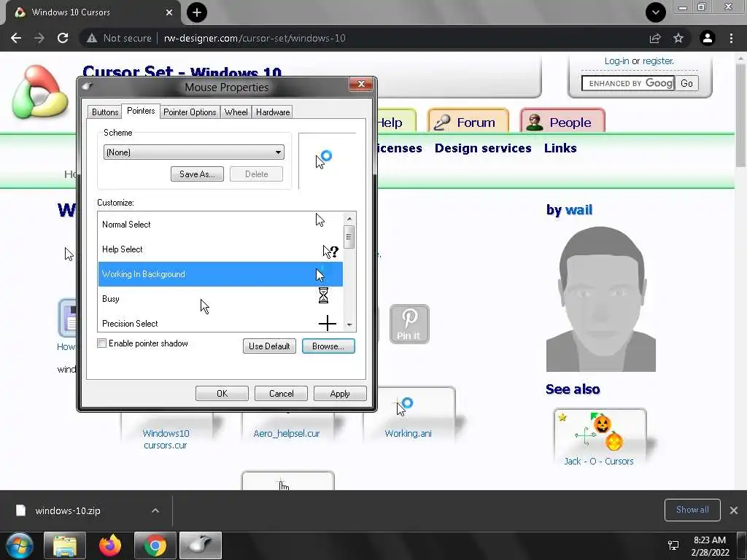
Task: Select the Normal Select pointer row
Action: (x=220, y=225)
